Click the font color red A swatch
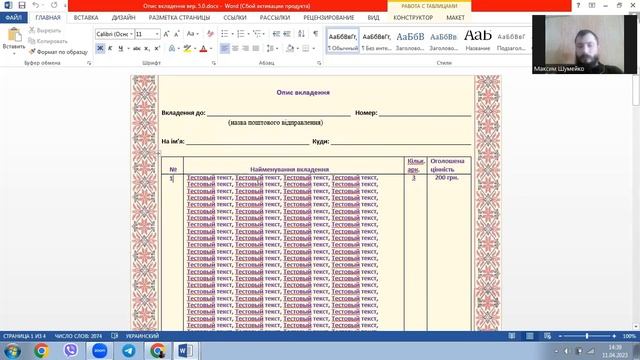640x360 pixels. click(x=203, y=49)
